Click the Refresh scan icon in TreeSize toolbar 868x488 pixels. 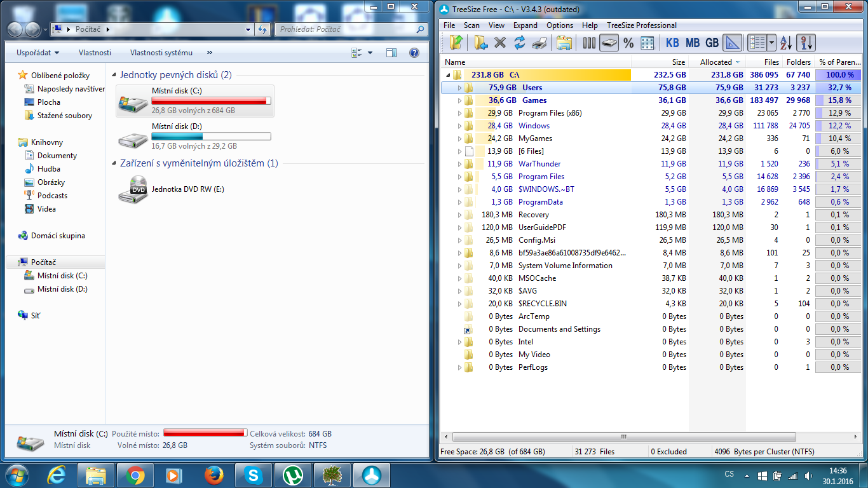tap(520, 43)
